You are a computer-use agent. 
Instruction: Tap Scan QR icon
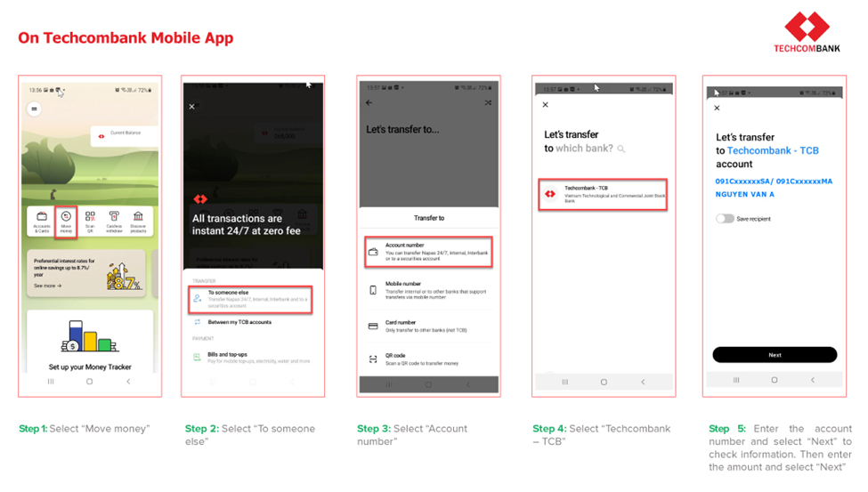90,222
